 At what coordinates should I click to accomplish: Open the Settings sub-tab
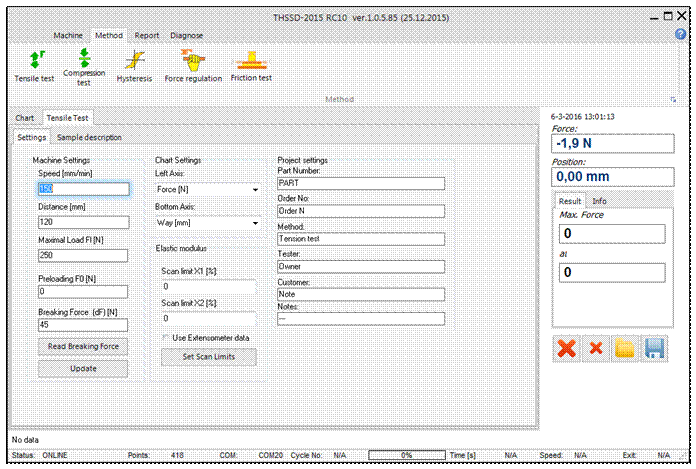tap(32, 138)
